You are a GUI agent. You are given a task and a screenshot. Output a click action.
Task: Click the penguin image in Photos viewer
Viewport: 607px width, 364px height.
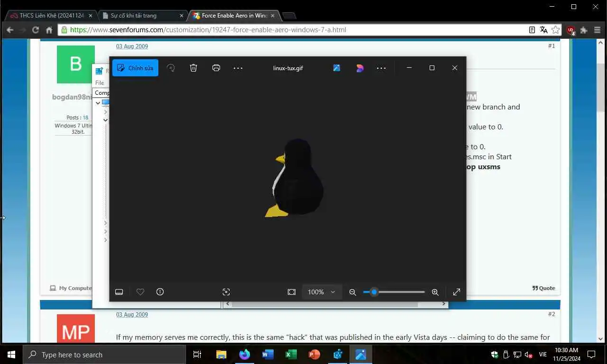294,178
